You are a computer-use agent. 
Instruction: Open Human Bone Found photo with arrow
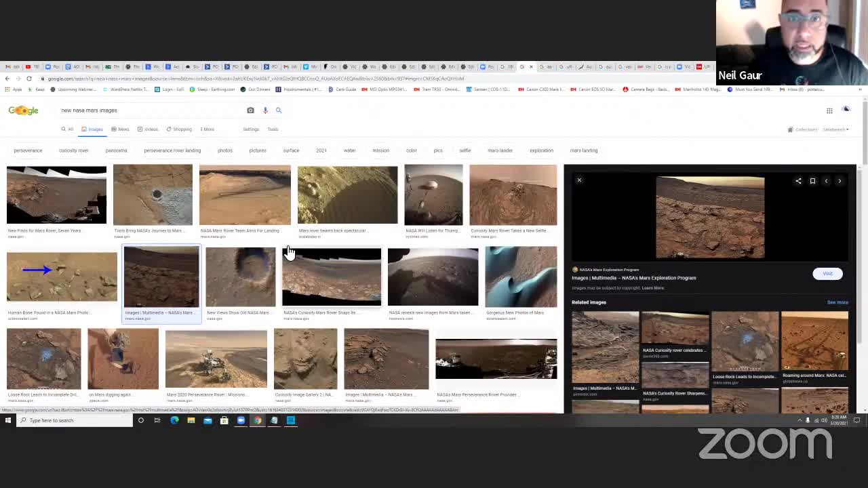(62, 277)
